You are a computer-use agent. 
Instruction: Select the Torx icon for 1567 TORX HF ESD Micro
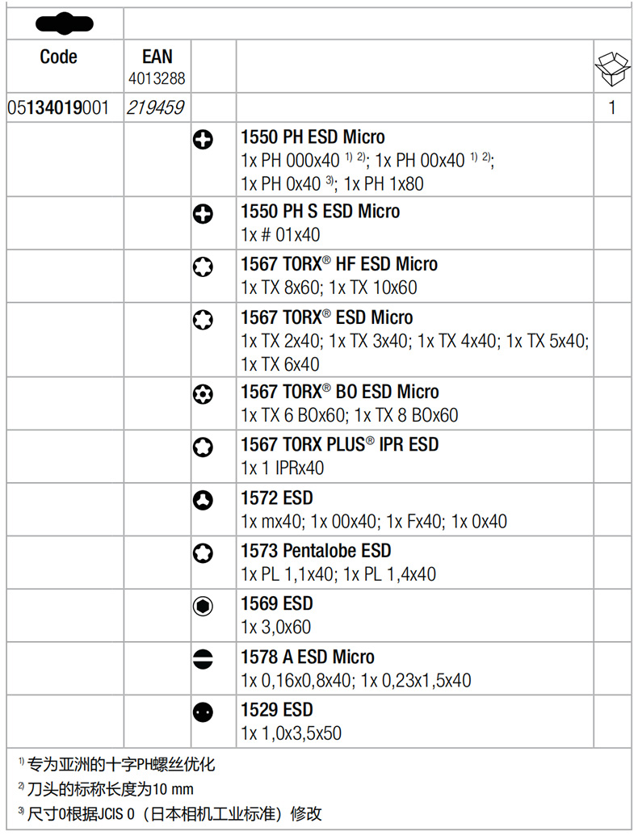point(204,267)
